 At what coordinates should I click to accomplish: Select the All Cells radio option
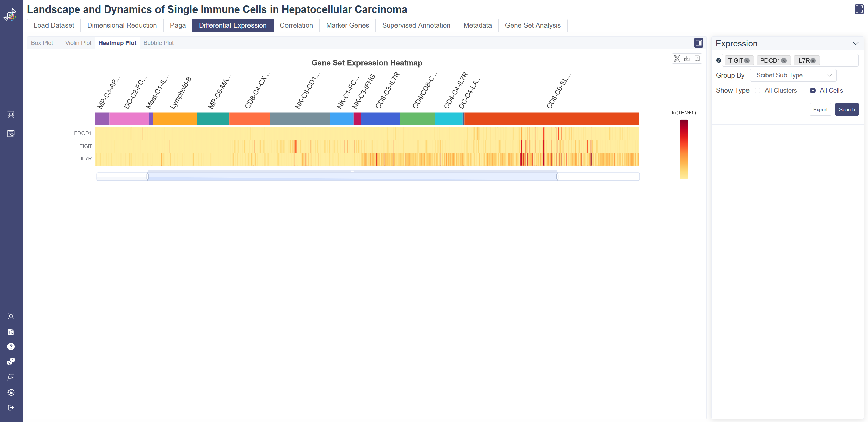coord(812,91)
